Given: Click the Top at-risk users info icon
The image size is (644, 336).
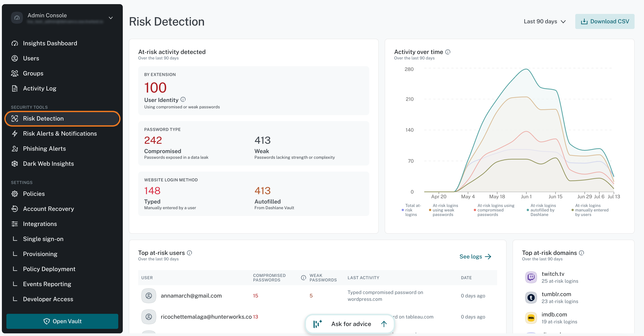Looking at the screenshot, I should coord(189,253).
